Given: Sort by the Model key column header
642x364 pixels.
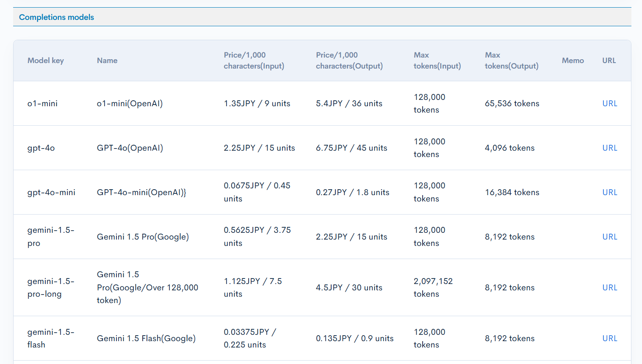Looking at the screenshot, I should coord(45,61).
